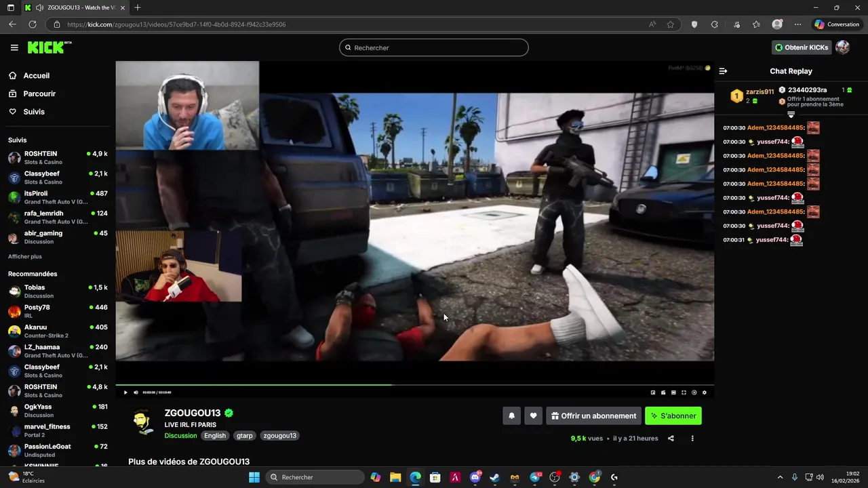The width and height of the screenshot is (868, 488).
Task: Open File Explorer from the taskbar
Action: [x=395, y=477]
